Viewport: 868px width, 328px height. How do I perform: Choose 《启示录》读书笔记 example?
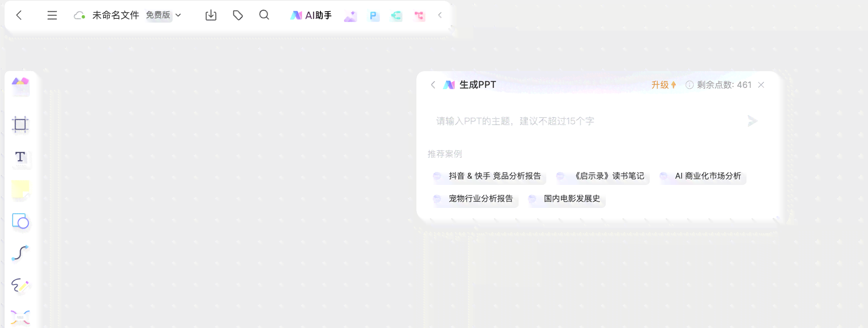pos(602,176)
